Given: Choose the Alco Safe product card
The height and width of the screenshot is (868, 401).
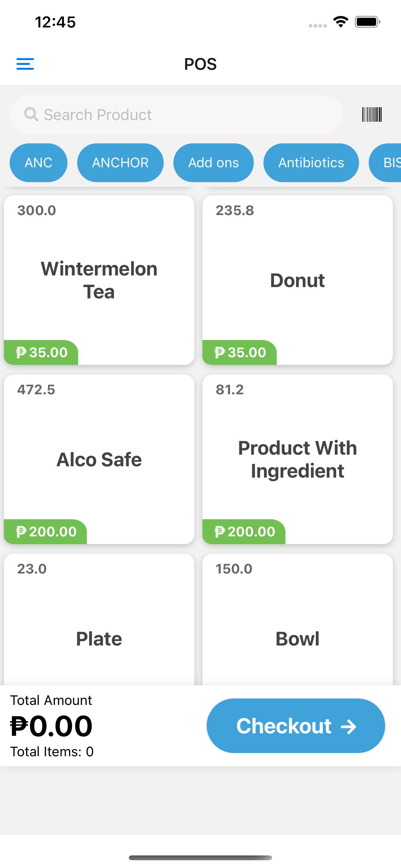Looking at the screenshot, I should coord(99,460).
